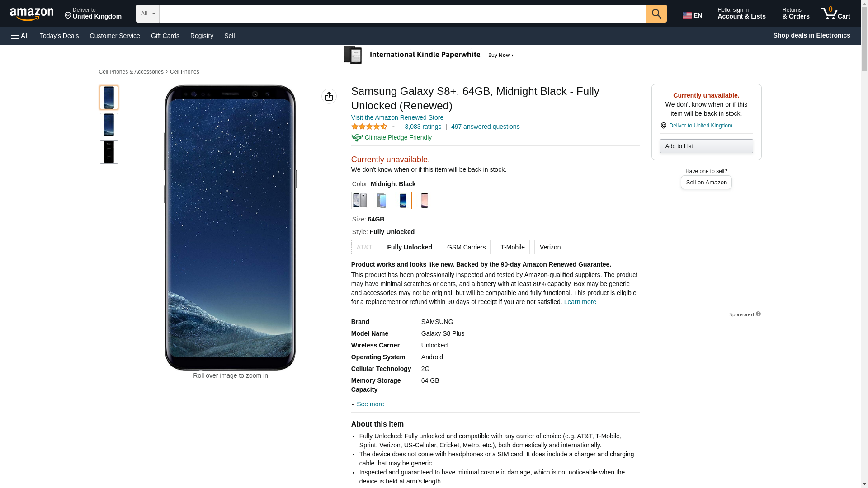Click the Add to List button
Viewport: 868px width, 488px height.
[x=706, y=146]
